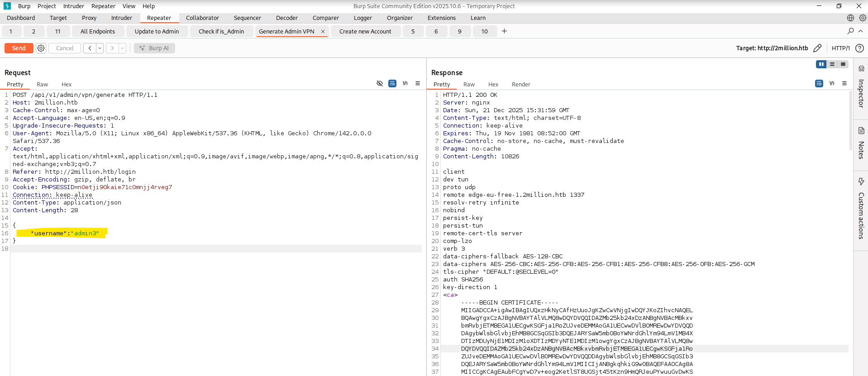This screenshot has width=868, height=376.
Task: Toggle hidden characters visibility in Request
Action: pyautogui.click(x=380, y=84)
